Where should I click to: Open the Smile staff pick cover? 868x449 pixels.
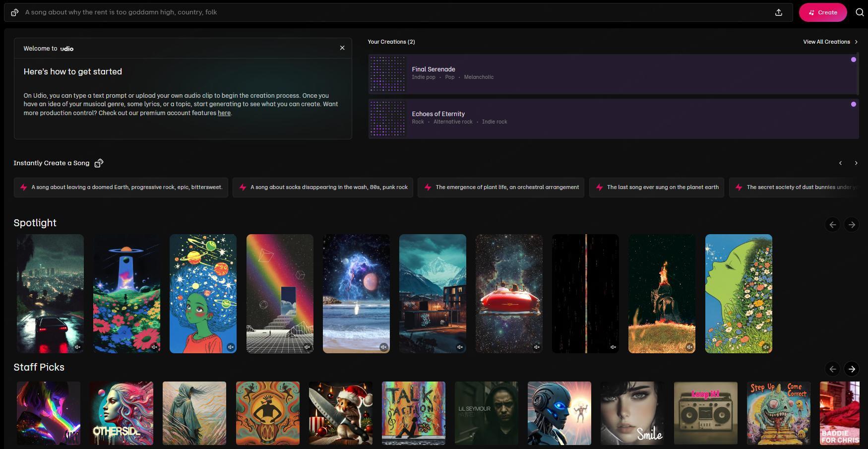tap(632, 413)
